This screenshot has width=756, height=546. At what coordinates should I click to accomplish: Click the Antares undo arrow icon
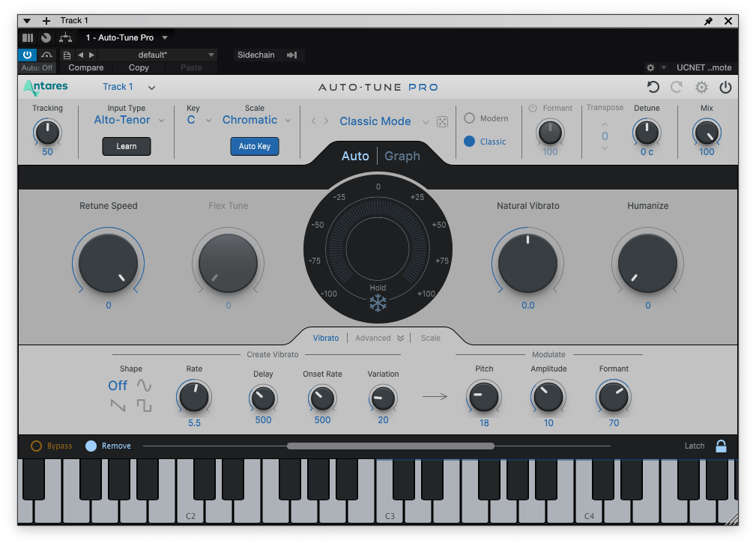tap(653, 87)
